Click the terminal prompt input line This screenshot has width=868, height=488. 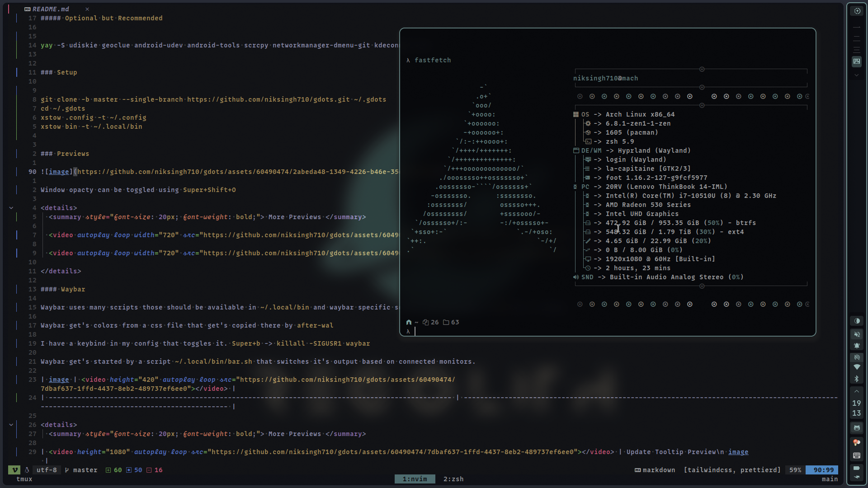[x=608, y=331]
